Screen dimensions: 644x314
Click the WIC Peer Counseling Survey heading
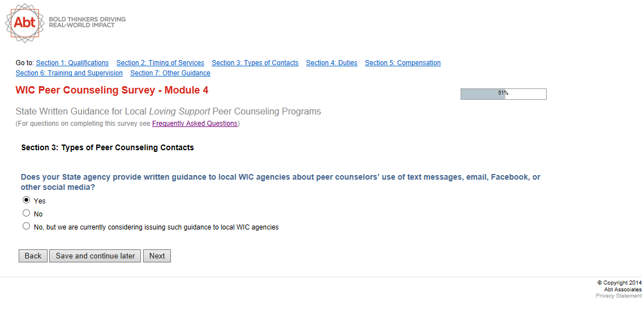point(112,91)
